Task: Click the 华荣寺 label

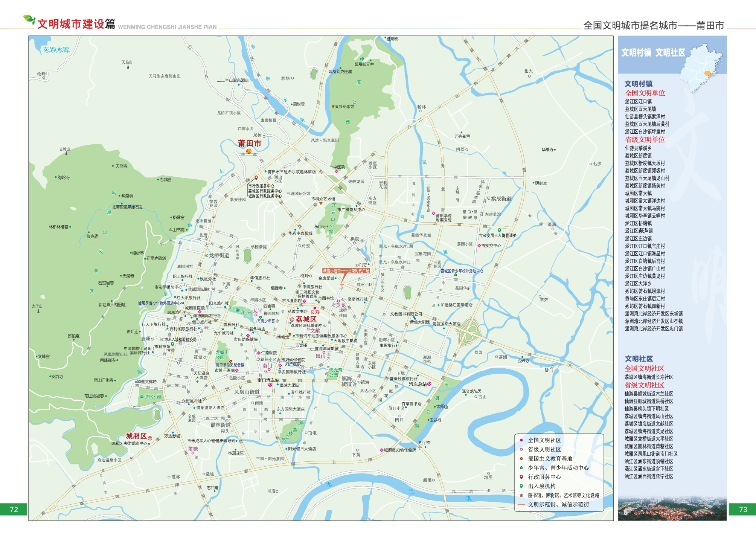Action: tap(547, 150)
